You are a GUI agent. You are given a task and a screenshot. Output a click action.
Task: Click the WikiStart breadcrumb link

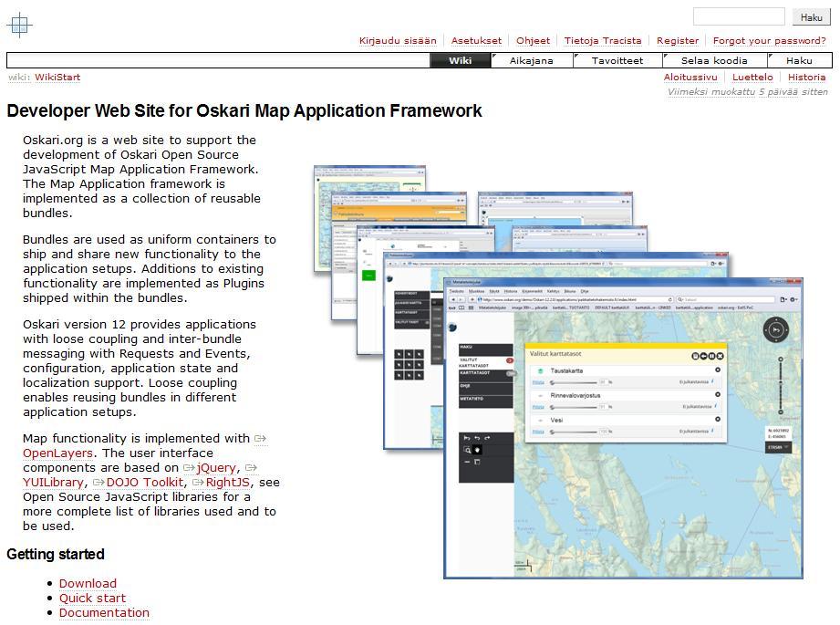(x=57, y=78)
